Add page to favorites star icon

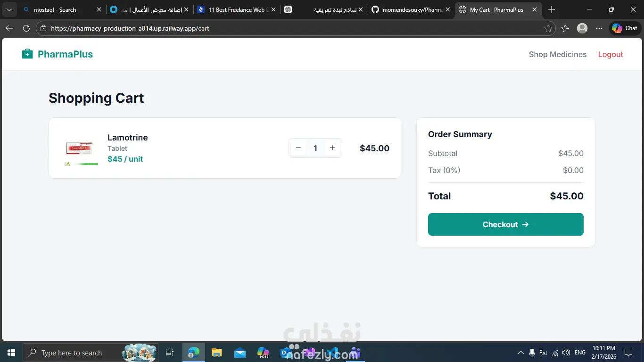click(548, 28)
